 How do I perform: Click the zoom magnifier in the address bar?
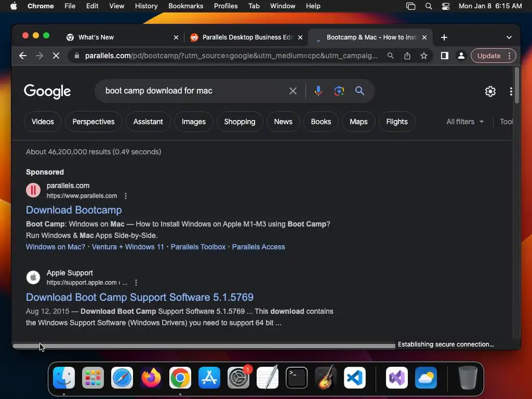pos(391,56)
